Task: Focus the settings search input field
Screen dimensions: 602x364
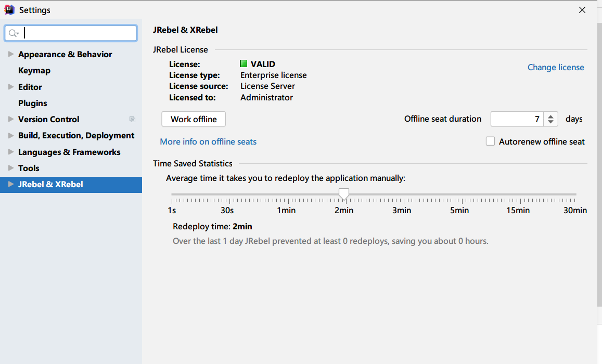Action: click(x=78, y=33)
